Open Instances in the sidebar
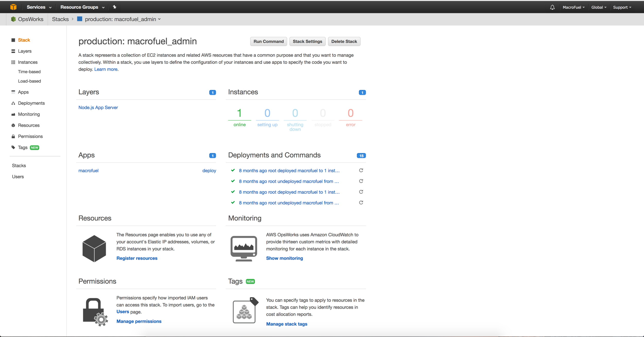 pos(28,62)
